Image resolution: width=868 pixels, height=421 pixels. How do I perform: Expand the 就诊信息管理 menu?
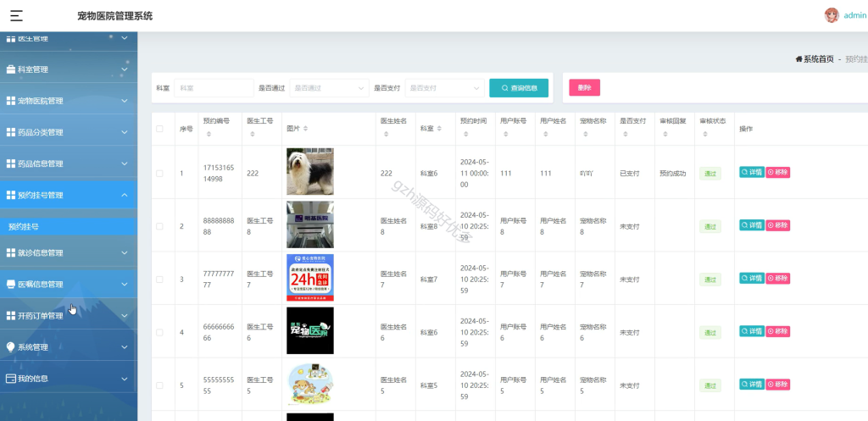click(x=68, y=252)
